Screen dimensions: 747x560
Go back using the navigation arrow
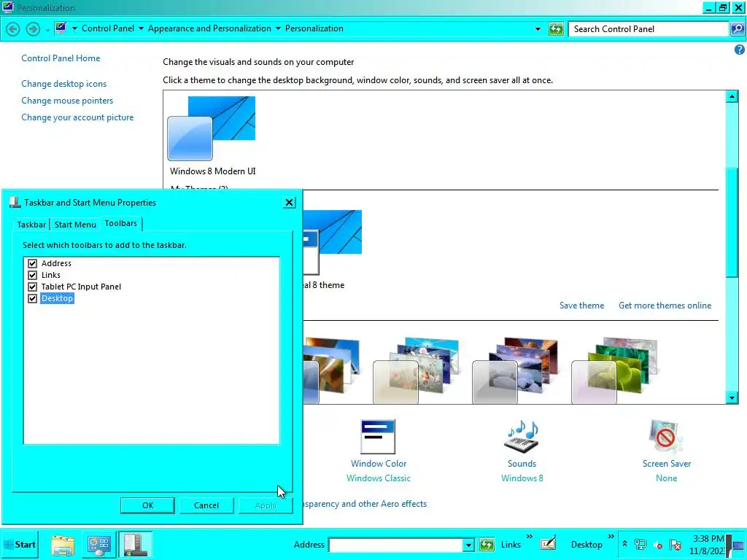tap(13, 29)
